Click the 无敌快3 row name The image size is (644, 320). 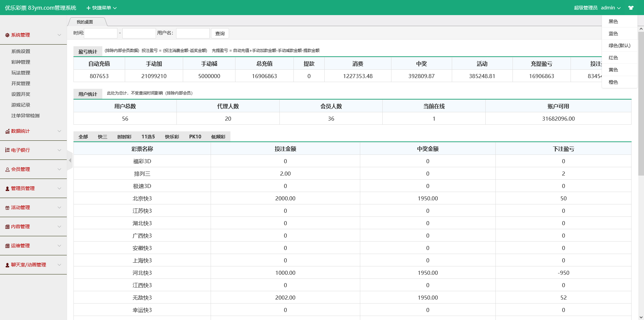pos(142,298)
